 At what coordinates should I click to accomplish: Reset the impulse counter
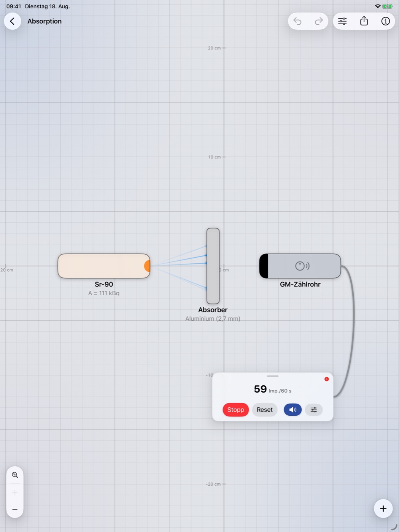tap(265, 410)
